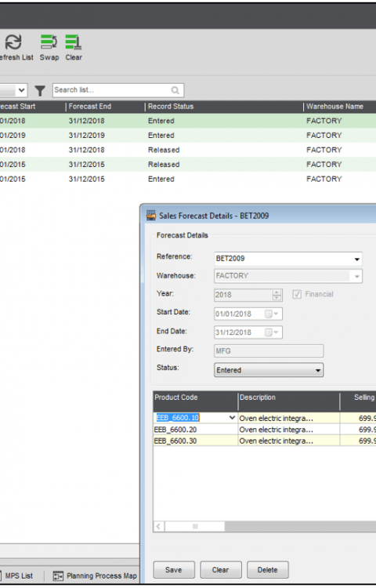Click the Swap toolbar icon
The height and width of the screenshot is (588, 376).
click(49, 42)
